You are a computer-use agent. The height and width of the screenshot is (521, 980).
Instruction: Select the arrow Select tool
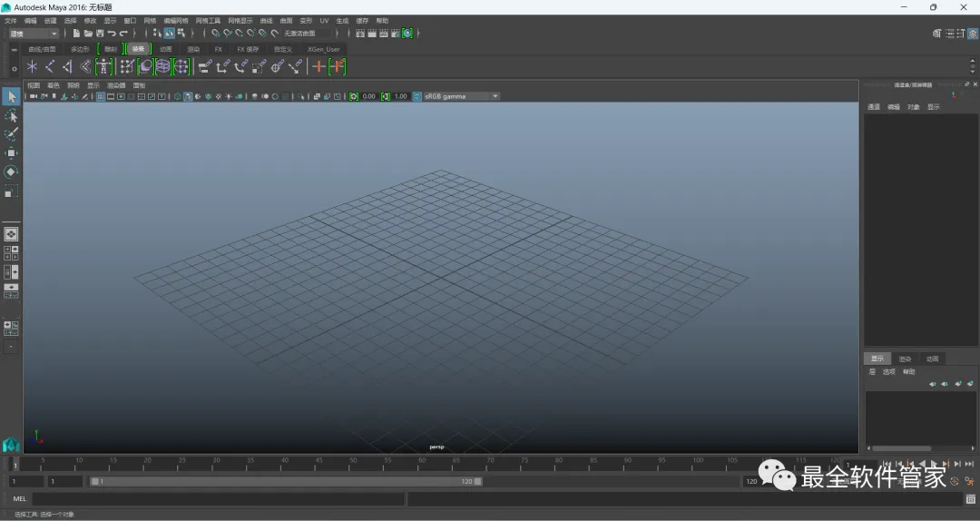tap(11, 97)
